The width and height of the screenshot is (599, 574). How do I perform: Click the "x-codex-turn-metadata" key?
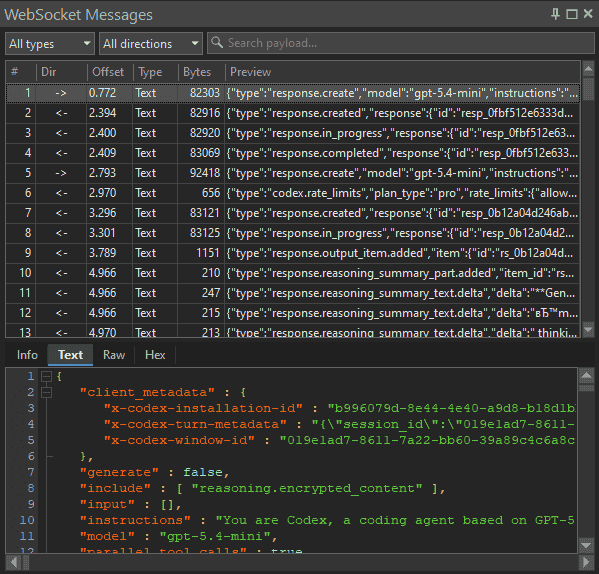tap(195, 424)
